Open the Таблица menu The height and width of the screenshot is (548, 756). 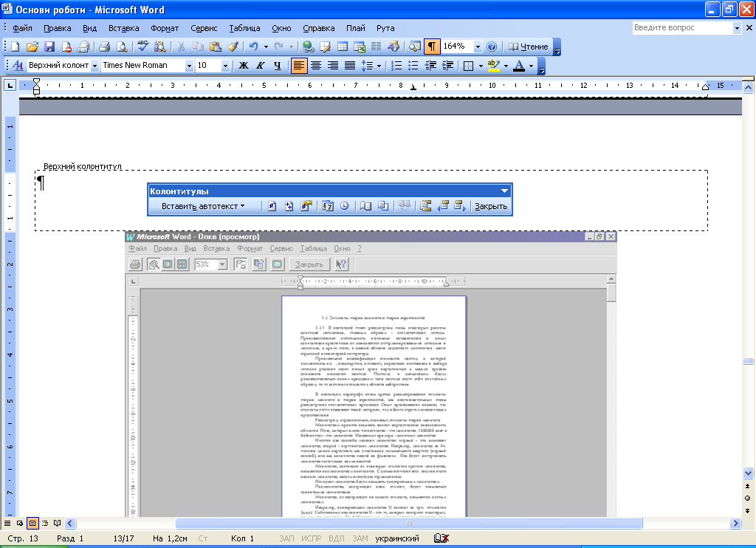[x=244, y=28]
